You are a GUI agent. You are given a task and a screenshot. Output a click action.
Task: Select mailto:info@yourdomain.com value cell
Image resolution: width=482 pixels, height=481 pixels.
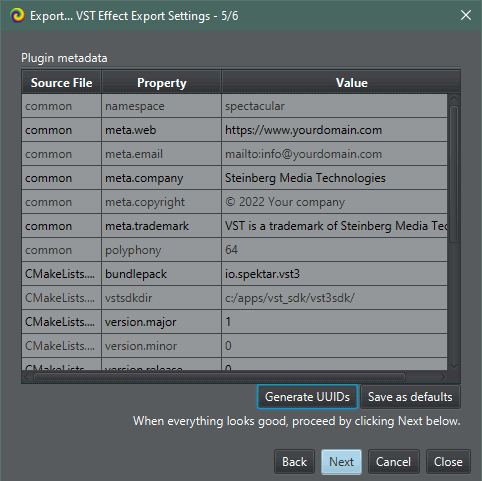[x=334, y=154]
